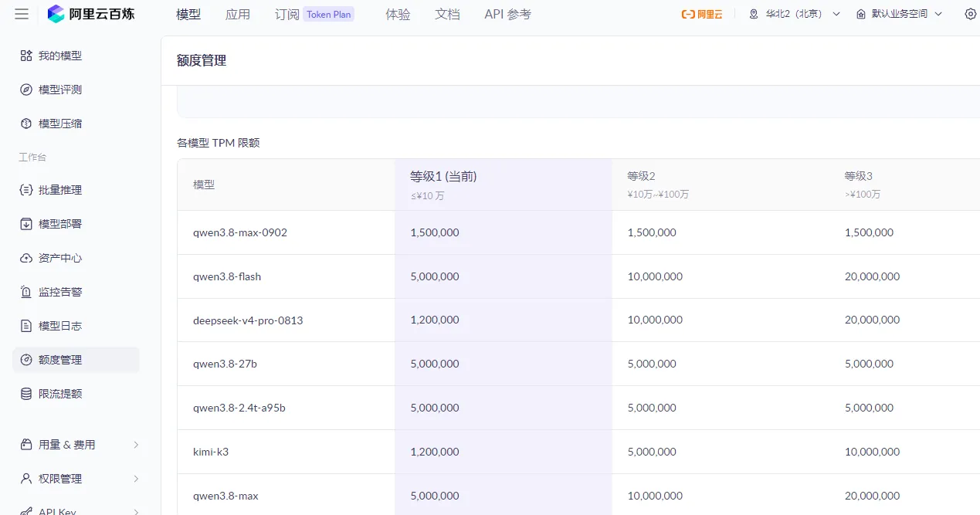Switch to the 应用 top tab

pos(238,14)
